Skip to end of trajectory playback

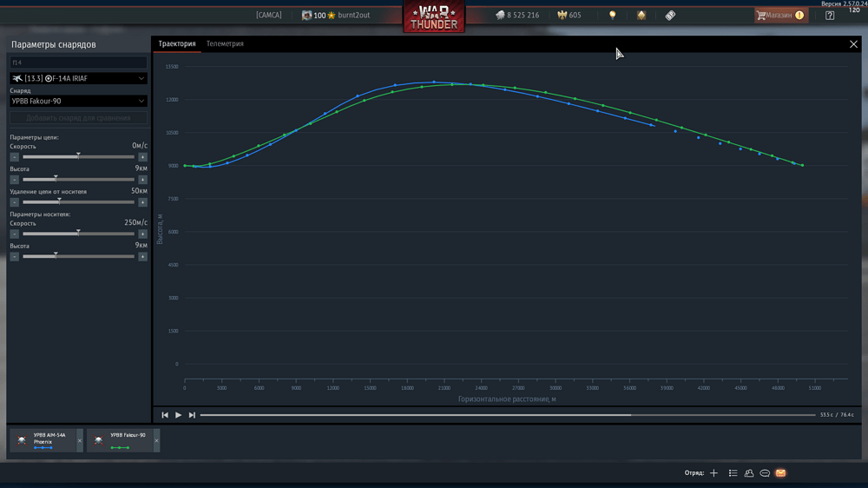point(192,415)
